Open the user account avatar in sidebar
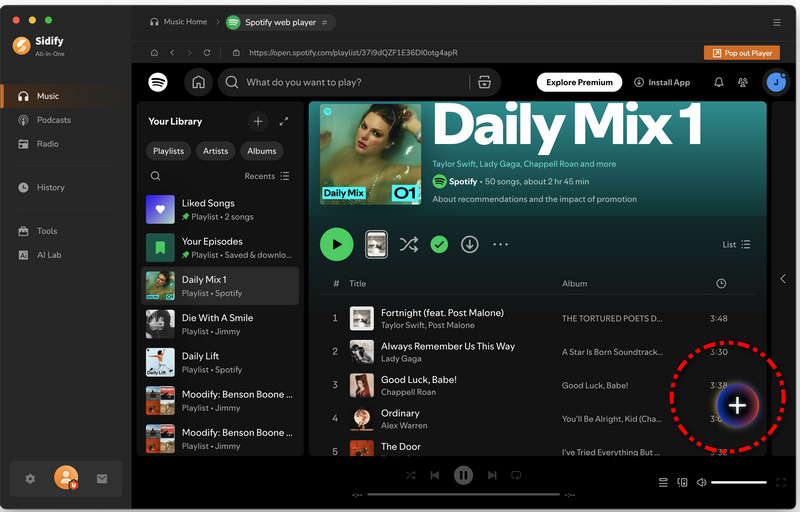This screenshot has width=800, height=512. coord(66,478)
